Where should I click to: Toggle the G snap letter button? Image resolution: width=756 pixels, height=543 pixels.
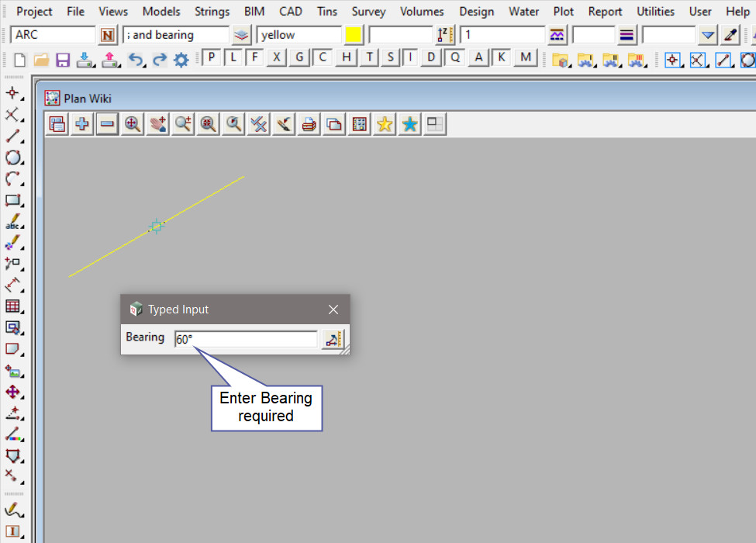click(300, 57)
